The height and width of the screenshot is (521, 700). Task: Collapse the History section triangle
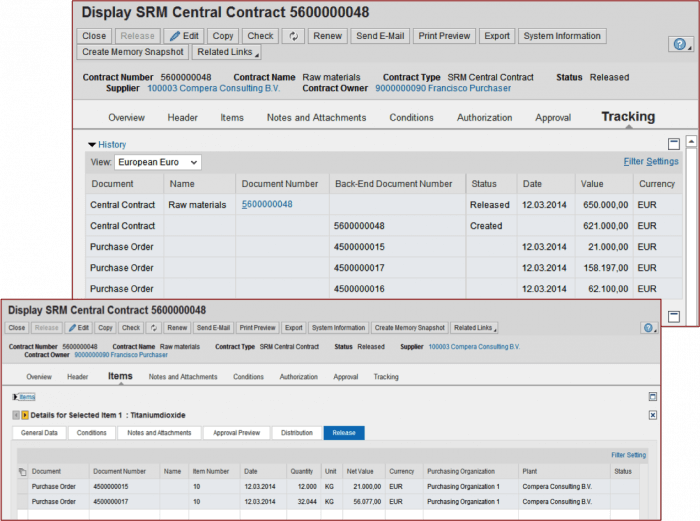(92, 145)
